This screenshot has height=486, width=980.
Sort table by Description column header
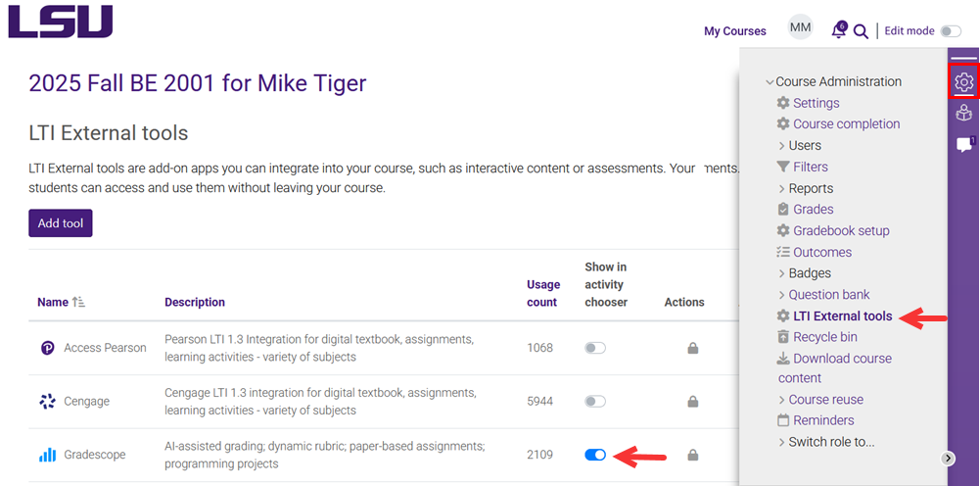[x=195, y=302]
